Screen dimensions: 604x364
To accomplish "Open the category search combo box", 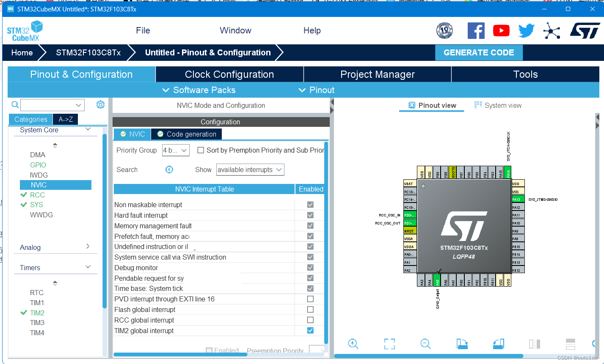I will coord(52,105).
